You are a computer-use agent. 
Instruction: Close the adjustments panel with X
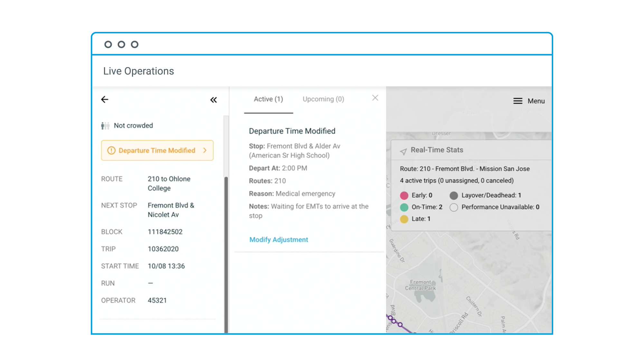(x=375, y=98)
